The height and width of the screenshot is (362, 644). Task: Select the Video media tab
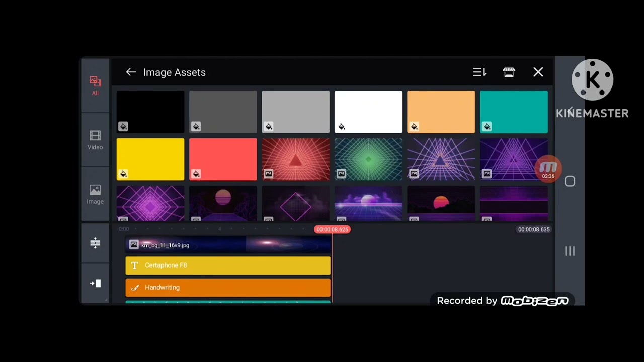(95, 140)
